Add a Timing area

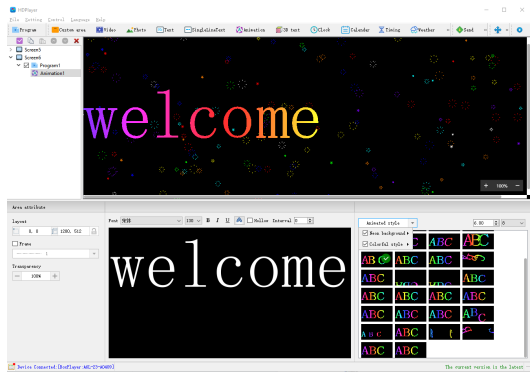pos(389,30)
